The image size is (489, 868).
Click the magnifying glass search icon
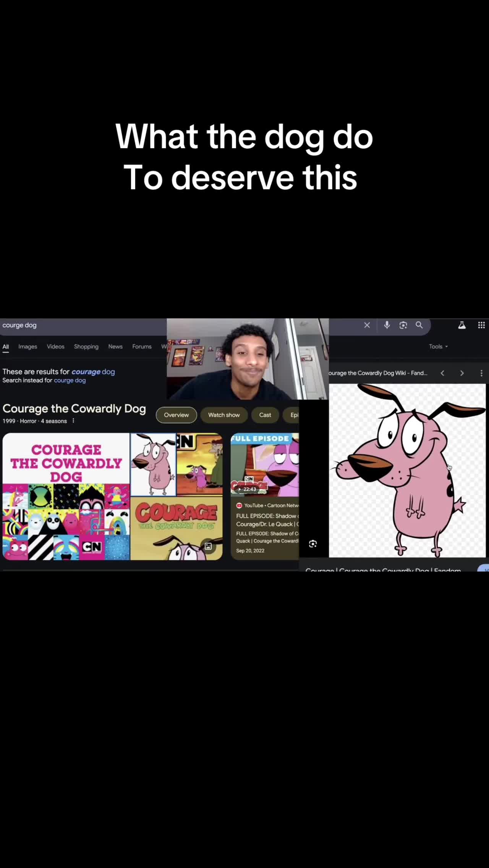pos(419,325)
